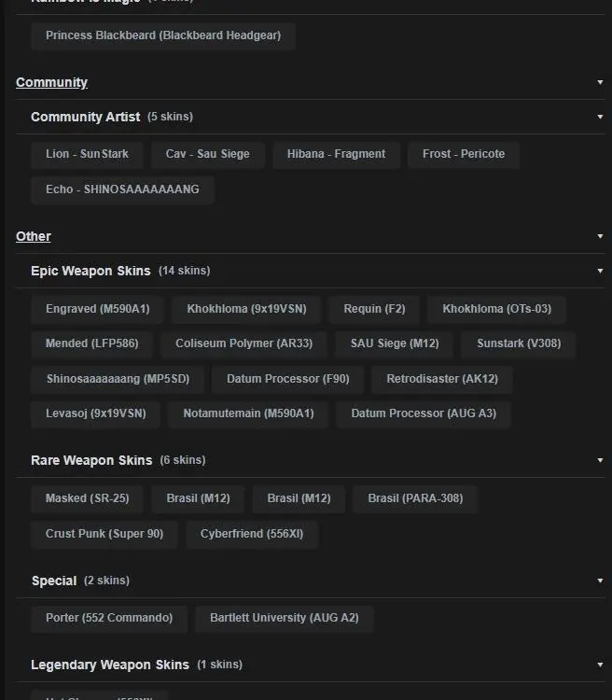Viewport: 612px width, 700px height.
Task: Pick the Masked (SR-25) skin
Action: [x=87, y=498]
